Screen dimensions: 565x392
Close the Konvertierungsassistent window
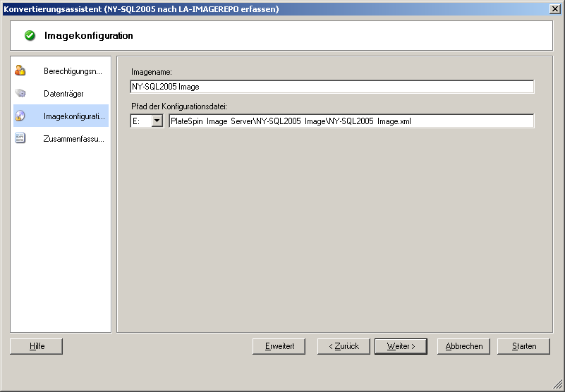coord(555,9)
